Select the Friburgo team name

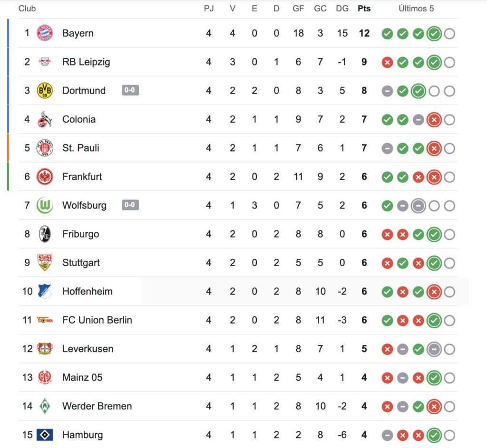81,234
